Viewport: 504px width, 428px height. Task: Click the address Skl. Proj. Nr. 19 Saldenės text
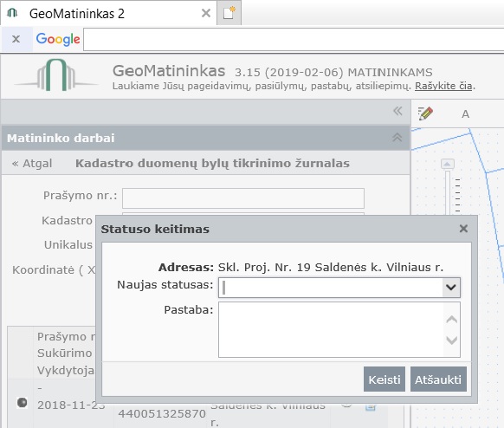(x=331, y=267)
